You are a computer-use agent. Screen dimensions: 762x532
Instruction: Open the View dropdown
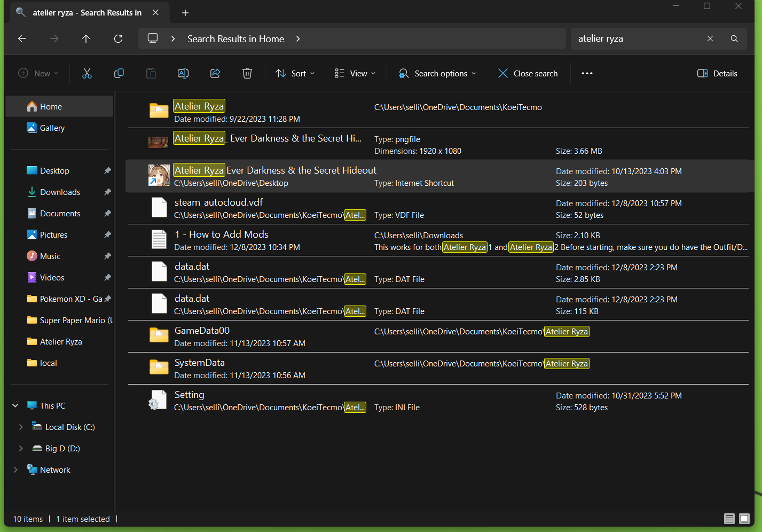tap(355, 73)
